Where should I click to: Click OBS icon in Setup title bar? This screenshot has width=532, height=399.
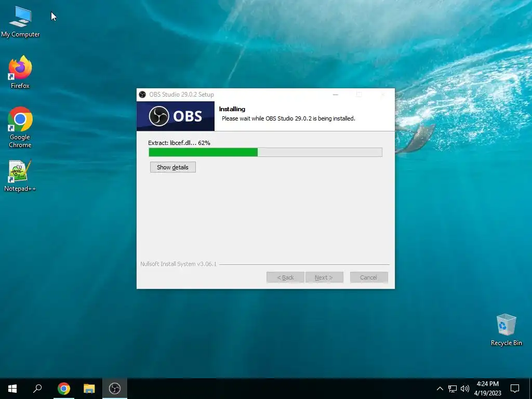point(142,95)
